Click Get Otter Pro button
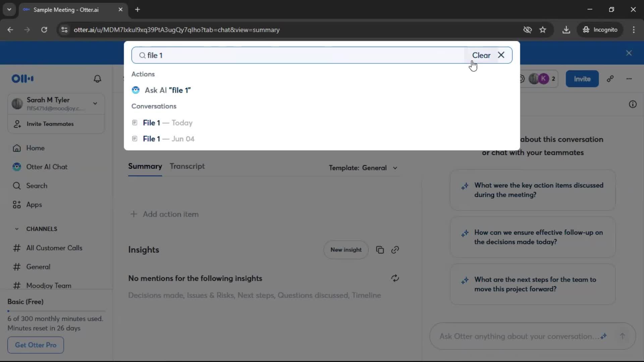The height and width of the screenshot is (362, 644). coord(36,345)
